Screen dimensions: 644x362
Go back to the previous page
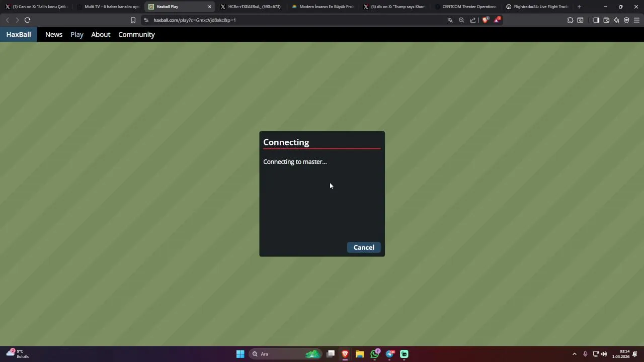(7, 20)
